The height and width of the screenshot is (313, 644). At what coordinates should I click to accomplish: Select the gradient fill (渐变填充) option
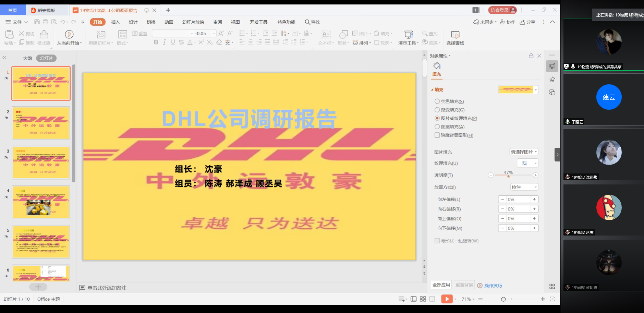[x=437, y=110]
